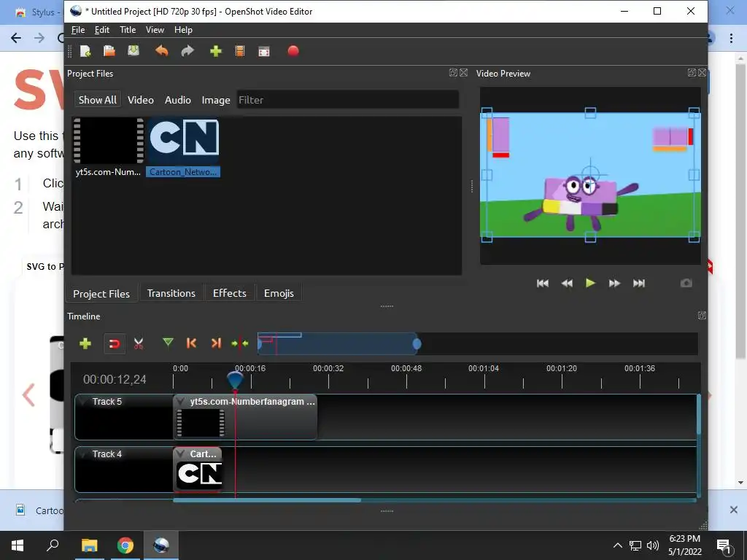Click the grey Redo arrow
Image resolution: width=747 pixels, height=560 pixels.
tap(187, 51)
